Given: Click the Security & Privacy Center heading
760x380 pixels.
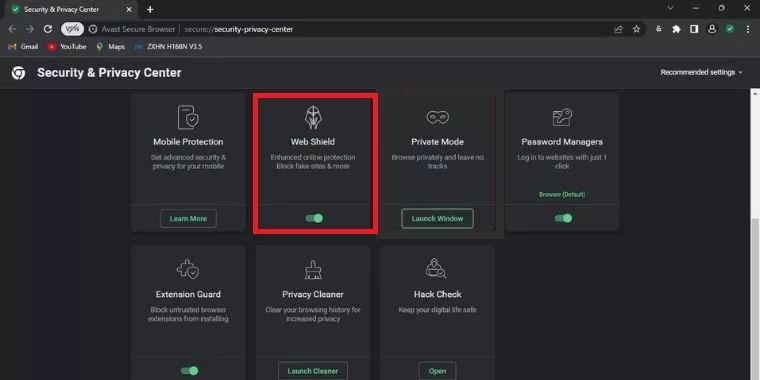Looking at the screenshot, I should coord(109,73).
